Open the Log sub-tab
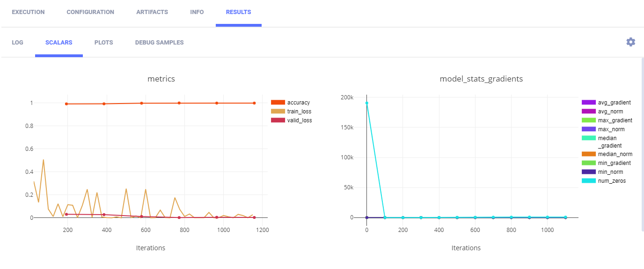This screenshot has width=644, height=269. click(x=17, y=43)
